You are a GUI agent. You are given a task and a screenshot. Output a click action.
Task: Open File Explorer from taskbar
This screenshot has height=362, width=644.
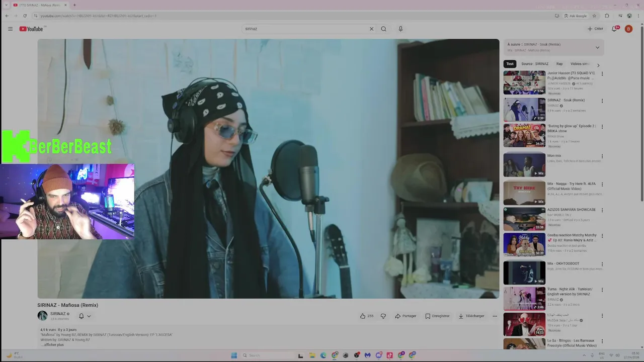pos(312,355)
